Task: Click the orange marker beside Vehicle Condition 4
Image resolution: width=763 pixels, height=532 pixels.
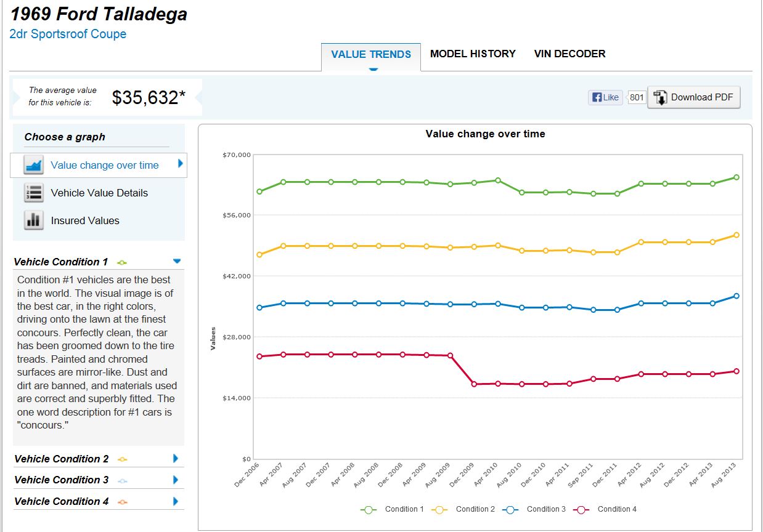Action: [122, 502]
